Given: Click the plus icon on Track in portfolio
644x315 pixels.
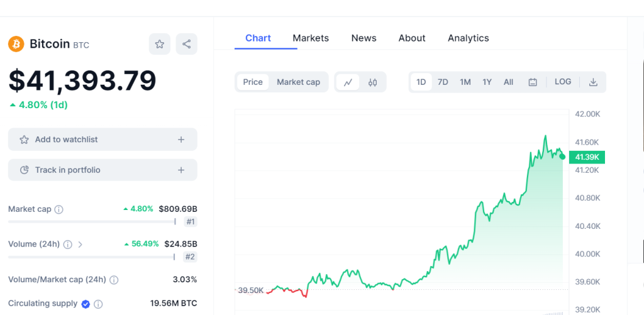Looking at the screenshot, I should 181,170.
